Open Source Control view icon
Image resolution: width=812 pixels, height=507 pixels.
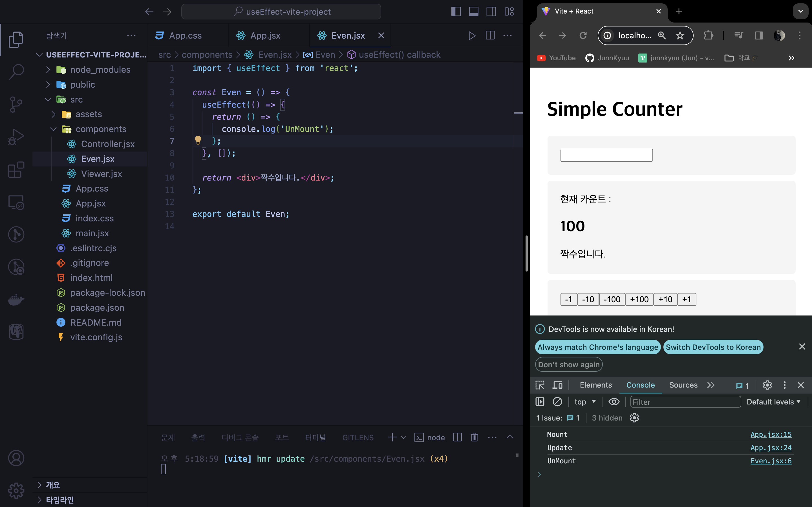click(x=16, y=104)
